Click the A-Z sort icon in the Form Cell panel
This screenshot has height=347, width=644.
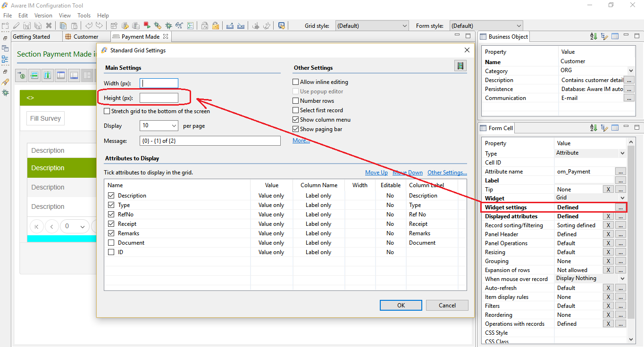pos(594,128)
